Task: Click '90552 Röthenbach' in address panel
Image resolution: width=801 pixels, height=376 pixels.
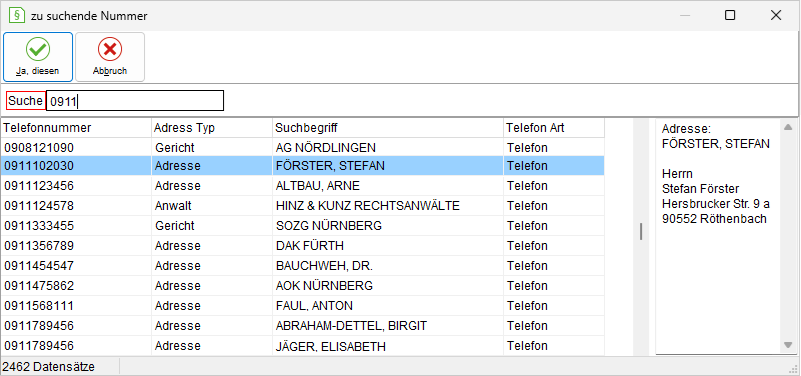Action: pos(714,219)
